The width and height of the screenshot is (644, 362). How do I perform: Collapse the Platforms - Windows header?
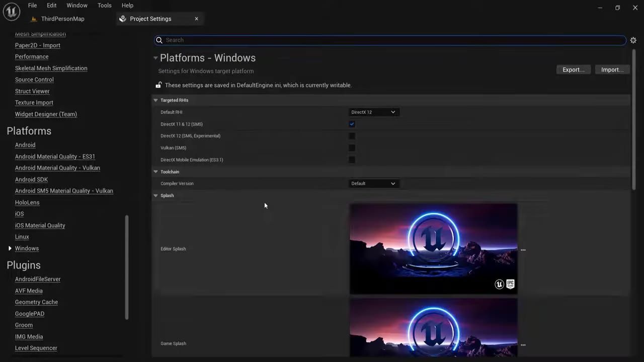click(x=155, y=58)
